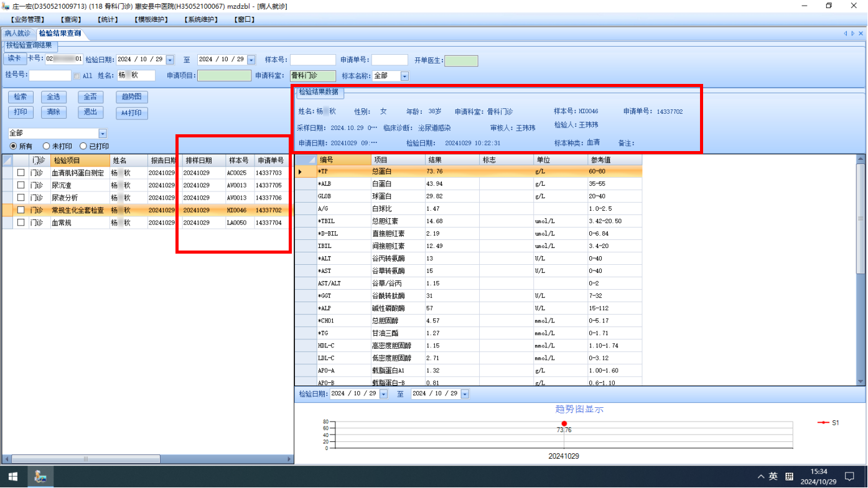This screenshot has width=868, height=488.
Task: Tick the checkbox for 血常规 row
Action: 21,222
